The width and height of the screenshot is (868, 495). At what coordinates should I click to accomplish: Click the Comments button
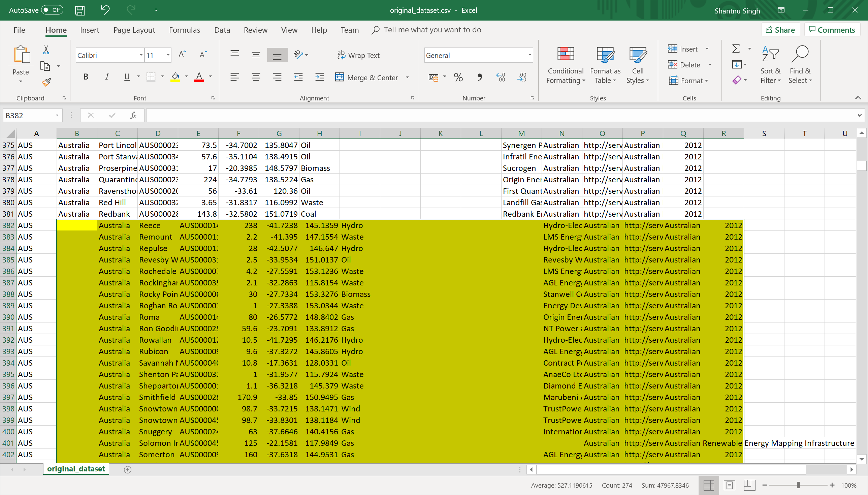pyautogui.click(x=832, y=30)
